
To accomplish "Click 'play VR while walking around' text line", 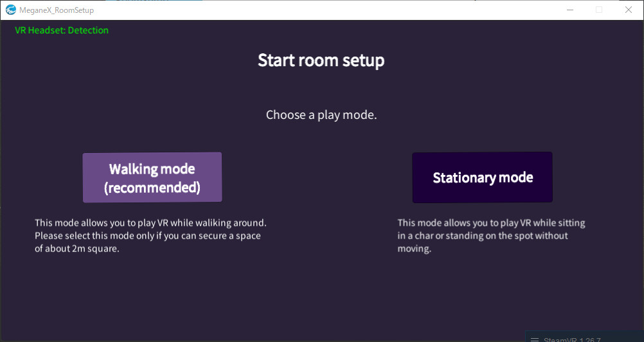I will (150, 223).
